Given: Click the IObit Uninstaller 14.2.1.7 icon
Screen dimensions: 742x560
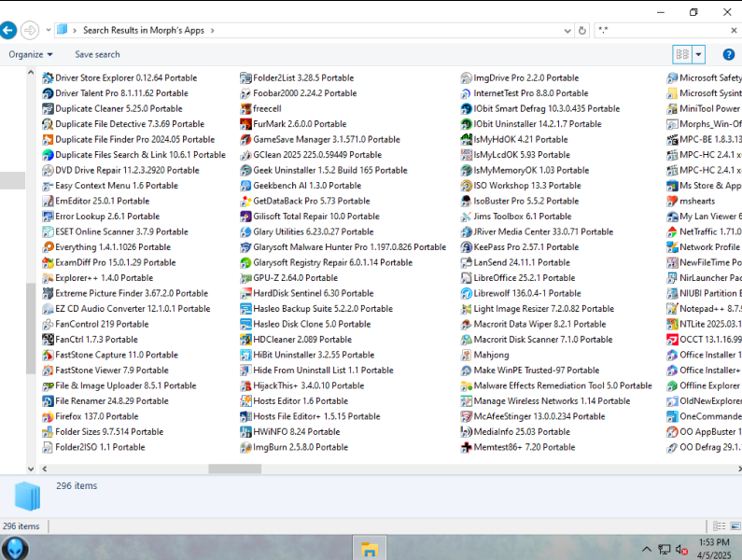Looking at the screenshot, I should click(466, 124).
